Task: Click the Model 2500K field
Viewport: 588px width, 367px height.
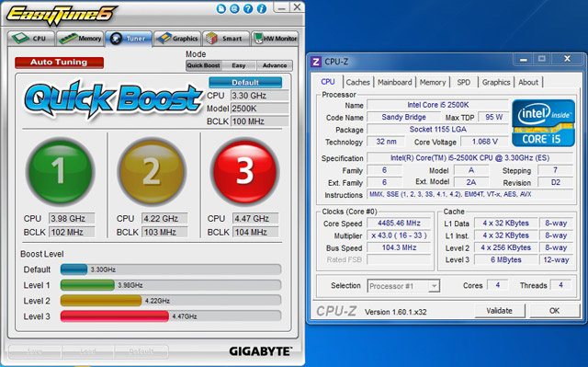Action: [259, 109]
